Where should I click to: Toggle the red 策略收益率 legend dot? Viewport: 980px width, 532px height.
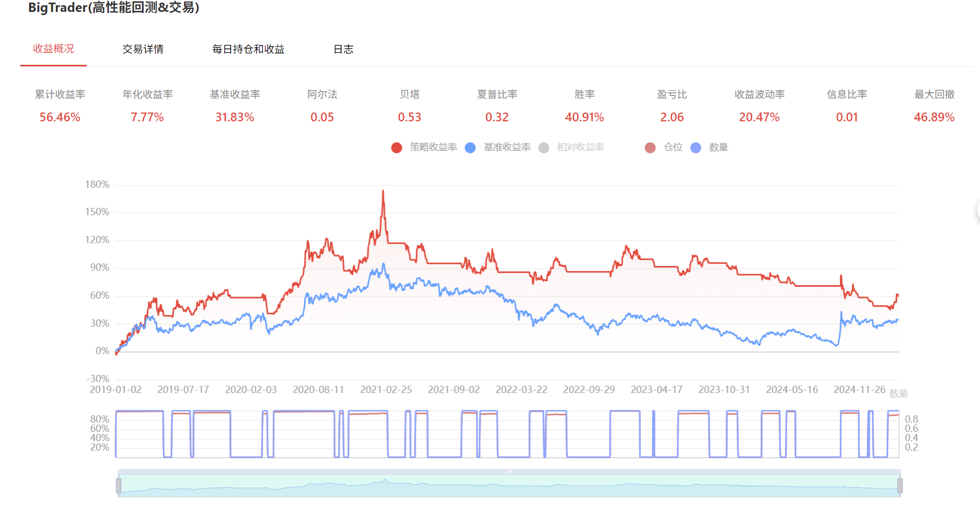[x=397, y=148]
